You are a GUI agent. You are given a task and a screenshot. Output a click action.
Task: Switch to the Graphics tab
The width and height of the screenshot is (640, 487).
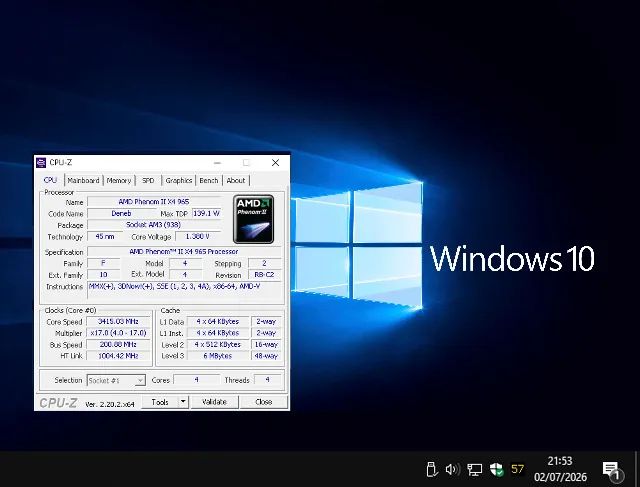pyautogui.click(x=179, y=180)
